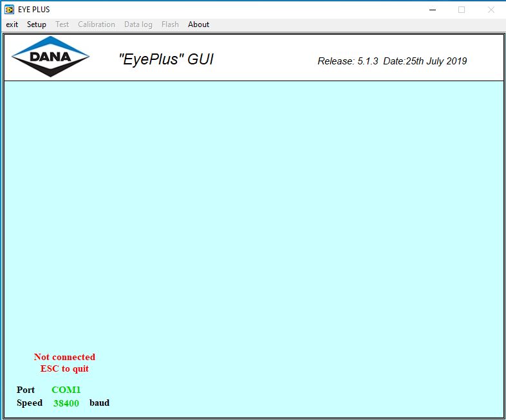
Task: Click the "EyePlus" GUI heading text
Action: click(166, 59)
